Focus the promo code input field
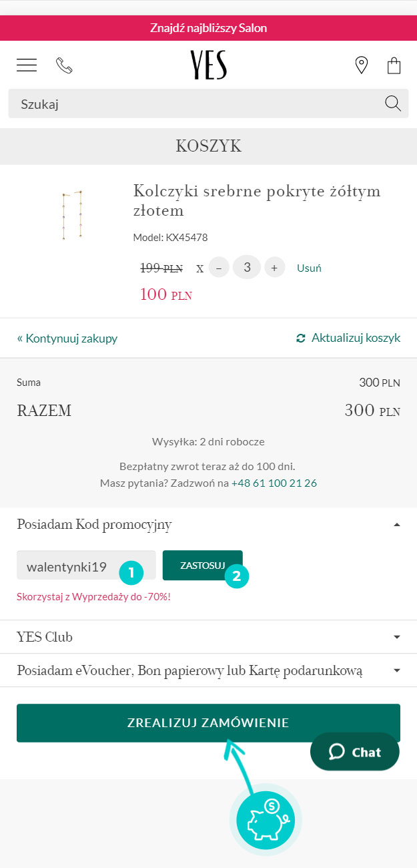Screen dimensions: 417x868 tap(86, 565)
